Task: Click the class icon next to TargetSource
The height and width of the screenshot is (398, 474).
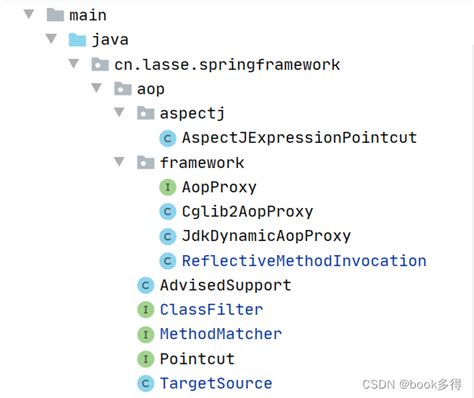Action: [x=146, y=383]
